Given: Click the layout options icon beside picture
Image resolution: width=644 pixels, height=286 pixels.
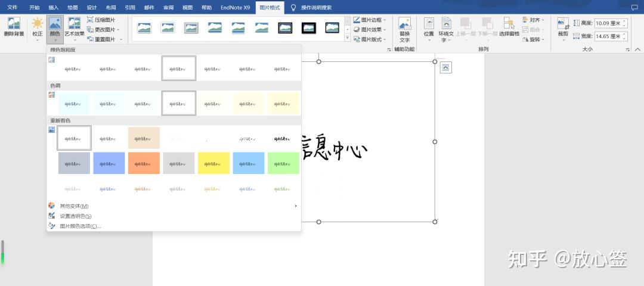Looking at the screenshot, I should pyautogui.click(x=445, y=68).
